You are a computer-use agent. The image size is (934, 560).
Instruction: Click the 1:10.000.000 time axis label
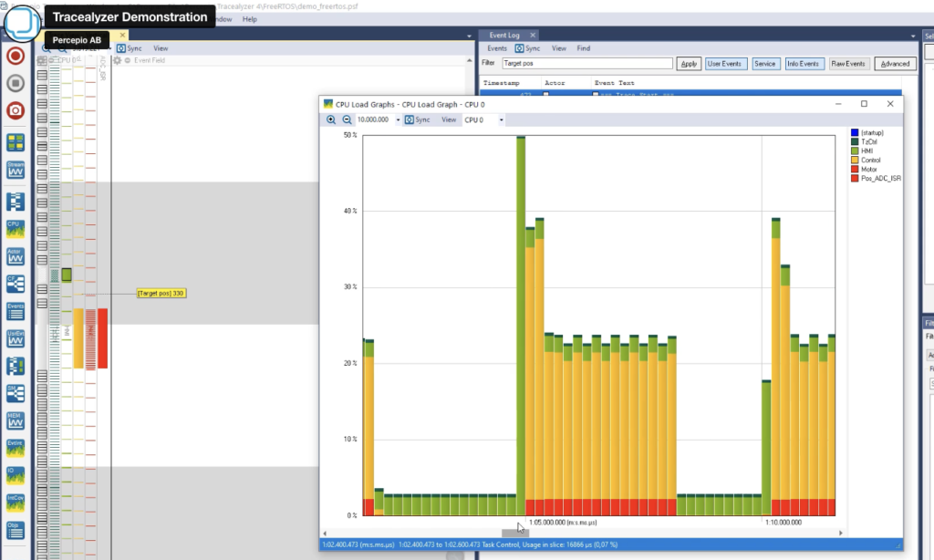(784, 523)
